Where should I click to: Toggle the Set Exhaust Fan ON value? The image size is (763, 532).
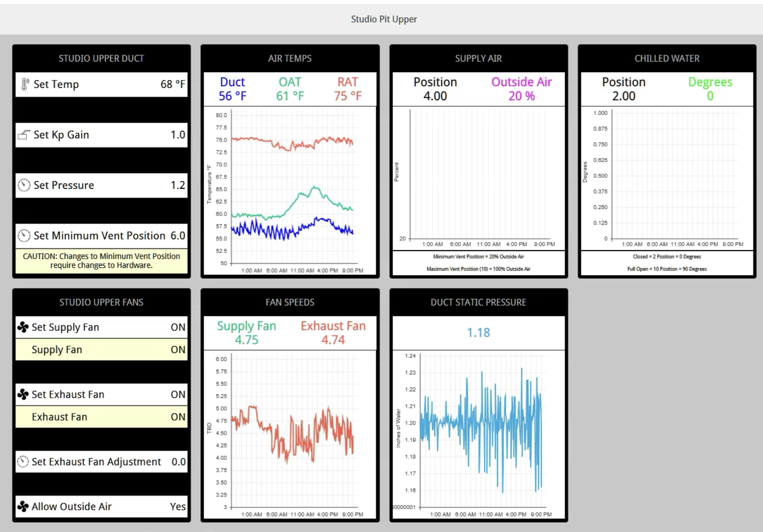point(178,394)
